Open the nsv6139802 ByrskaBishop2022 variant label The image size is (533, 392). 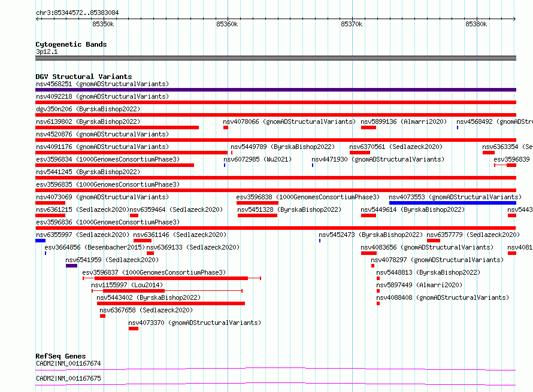(88, 121)
